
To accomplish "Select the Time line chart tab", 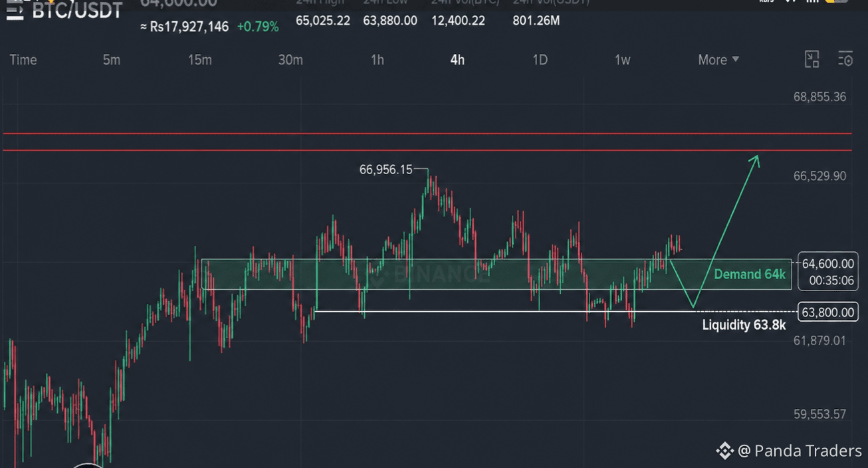I will pos(23,60).
